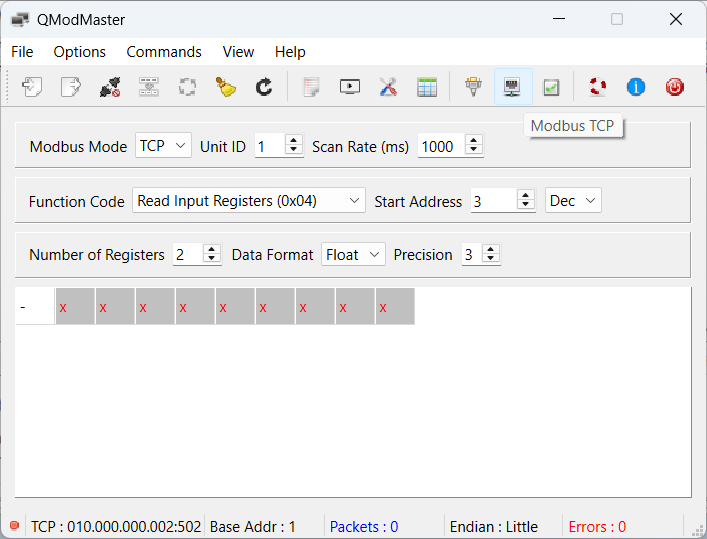
Task: Click the Base Addr : 1 status text
Action: coord(252,526)
